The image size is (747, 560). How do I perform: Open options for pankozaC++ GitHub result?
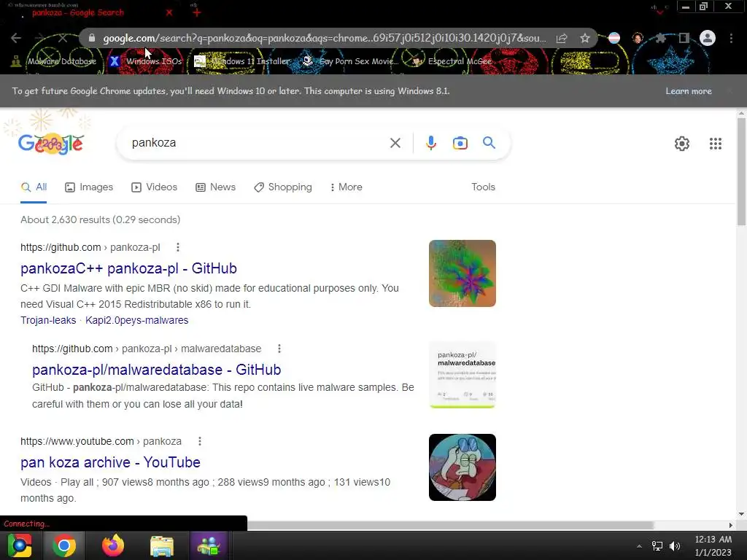[x=178, y=247]
